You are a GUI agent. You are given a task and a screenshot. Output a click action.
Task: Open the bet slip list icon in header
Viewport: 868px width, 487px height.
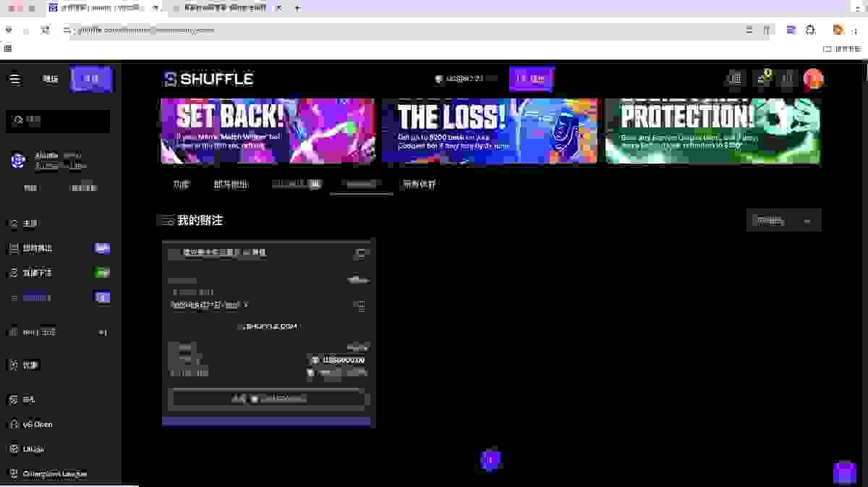(736, 79)
